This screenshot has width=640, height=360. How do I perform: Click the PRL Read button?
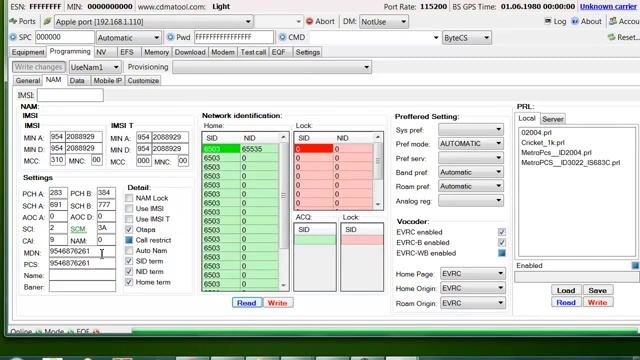click(x=566, y=302)
